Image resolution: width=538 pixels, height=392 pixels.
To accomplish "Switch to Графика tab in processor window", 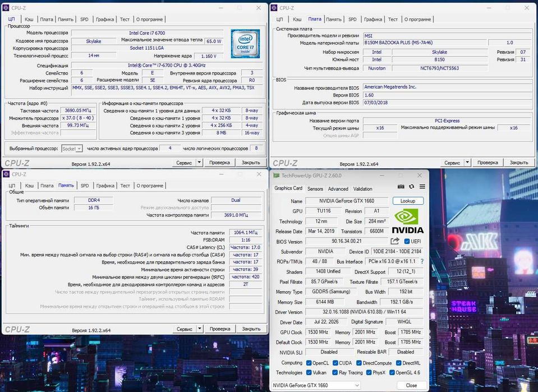I will click(x=105, y=19).
